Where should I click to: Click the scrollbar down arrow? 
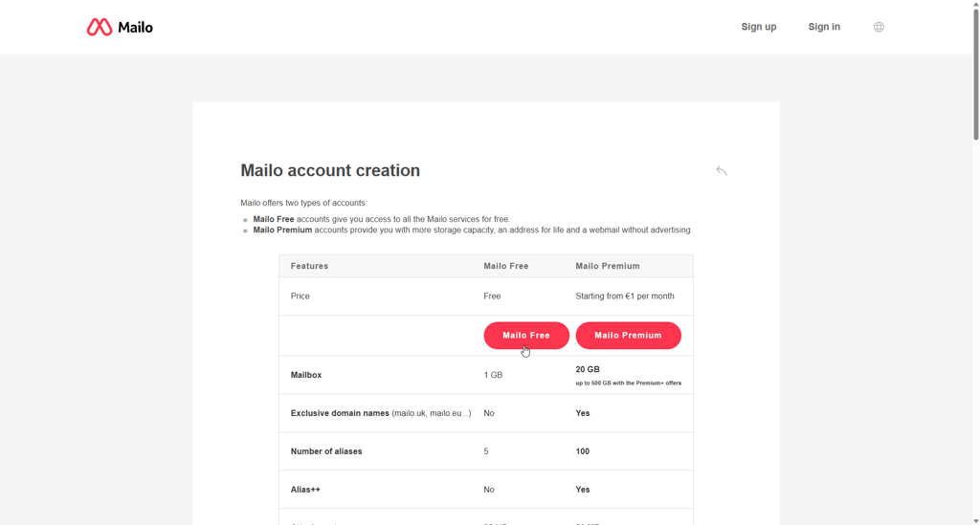(975, 520)
